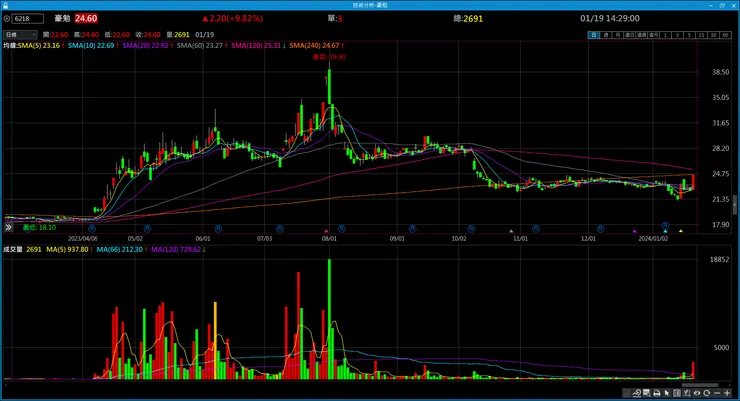Zoom out with the minus icon
Screen dimensions: 740x401
tap(717, 393)
